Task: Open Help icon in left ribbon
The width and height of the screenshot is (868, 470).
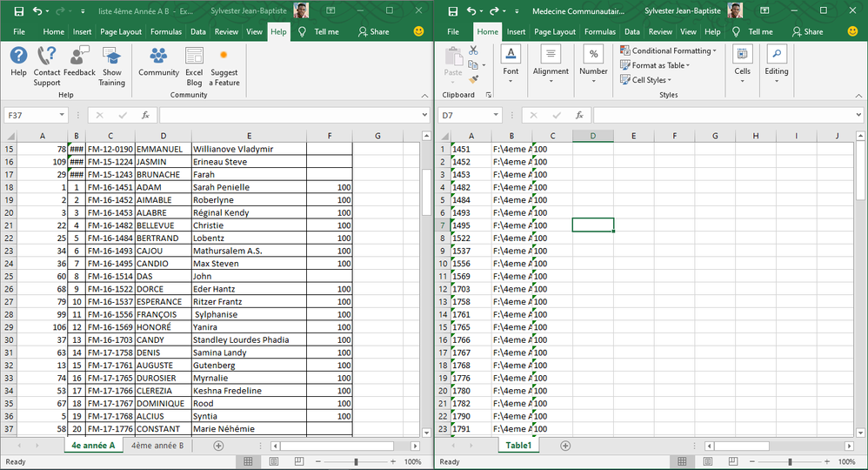Action: (x=18, y=61)
